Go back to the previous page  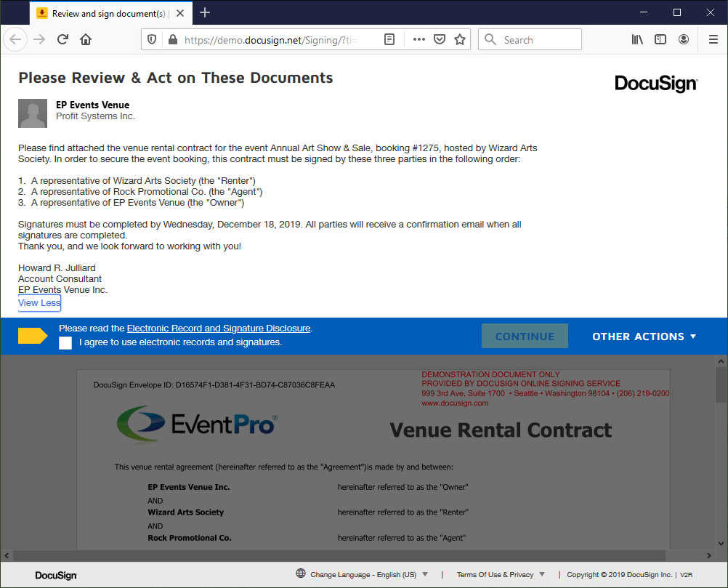15,39
